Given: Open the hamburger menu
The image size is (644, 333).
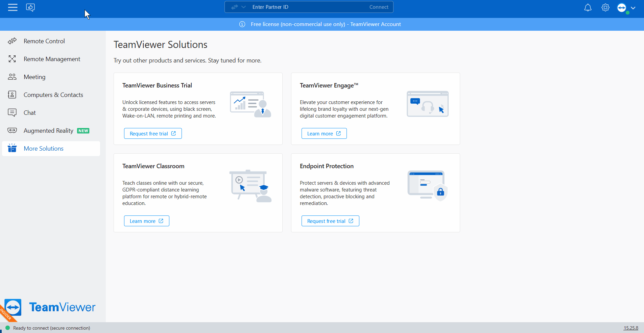Looking at the screenshot, I should 13,7.
